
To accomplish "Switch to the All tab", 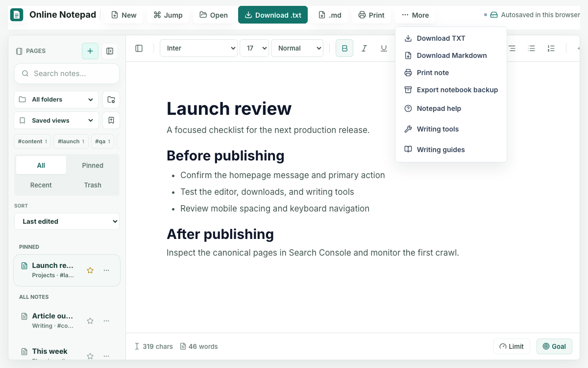I will (41, 165).
